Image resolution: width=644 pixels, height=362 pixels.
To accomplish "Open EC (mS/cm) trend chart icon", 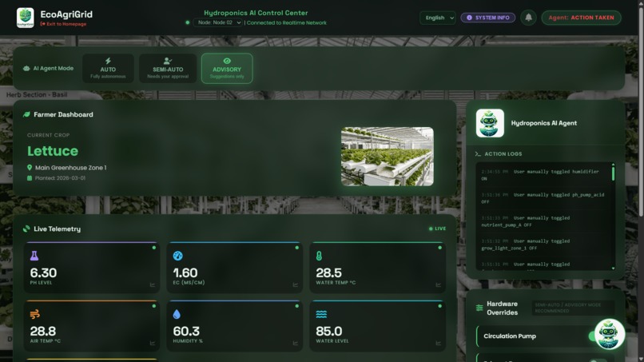I will (296, 284).
